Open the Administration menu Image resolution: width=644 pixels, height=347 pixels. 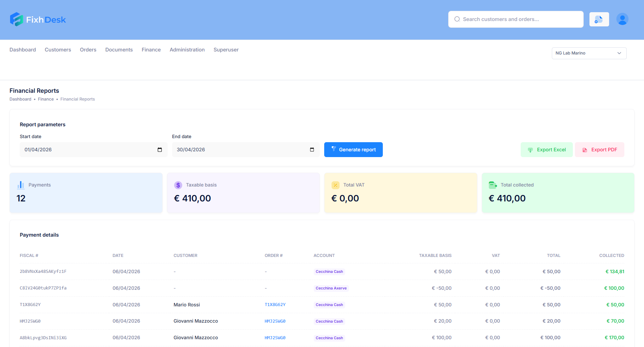pos(187,50)
